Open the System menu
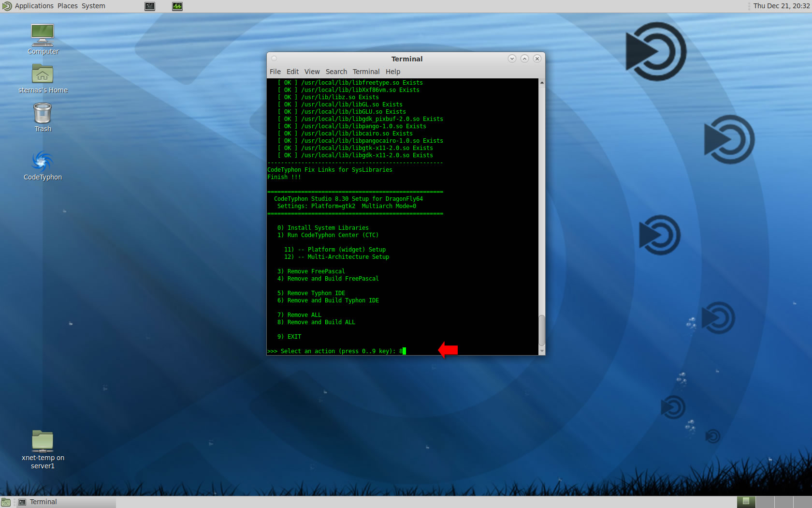This screenshot has width=812, height=508. pos(93,6)
